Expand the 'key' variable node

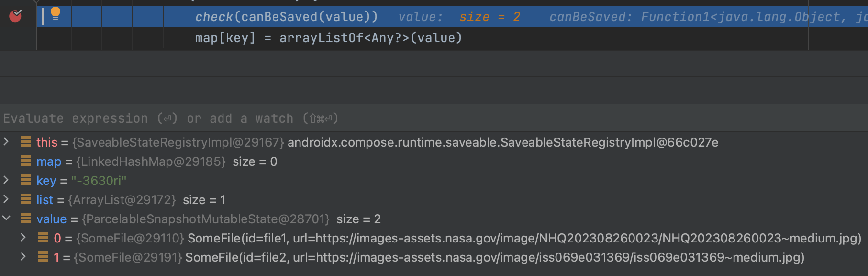pyautogui.click(x=6, y=181)
